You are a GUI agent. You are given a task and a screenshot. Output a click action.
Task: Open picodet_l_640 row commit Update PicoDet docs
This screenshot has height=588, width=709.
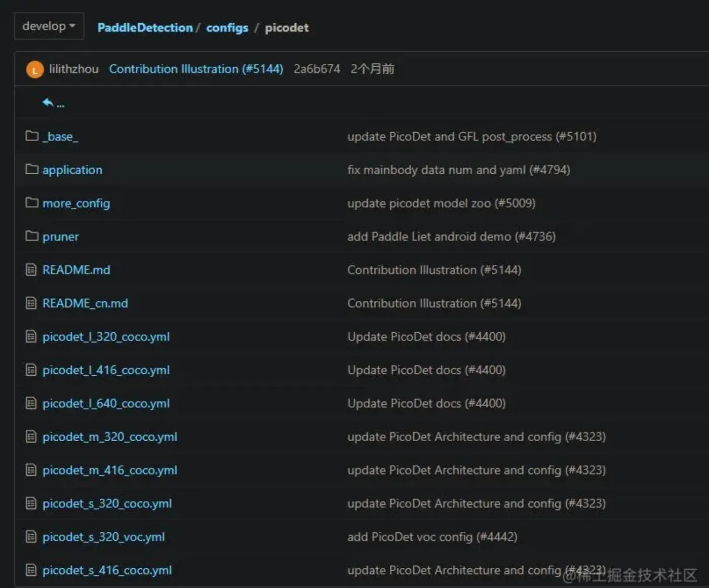[x=426, y=404]
